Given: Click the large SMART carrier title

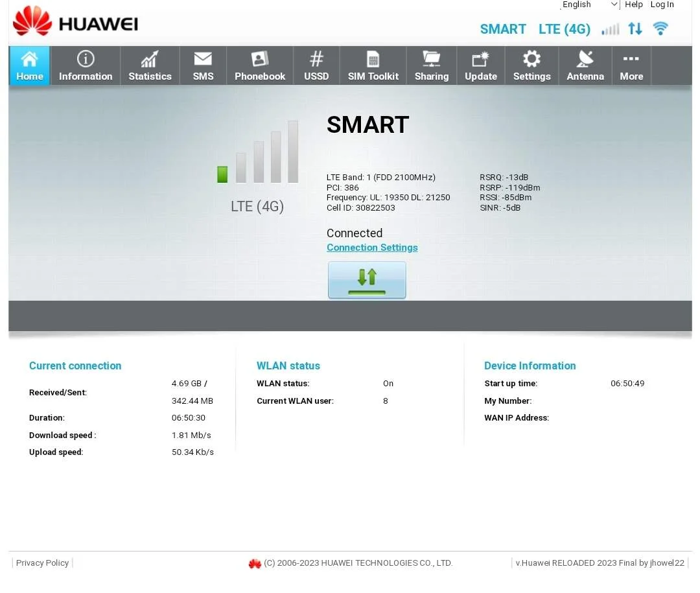Looking at the screenshot, I should 368,124.
